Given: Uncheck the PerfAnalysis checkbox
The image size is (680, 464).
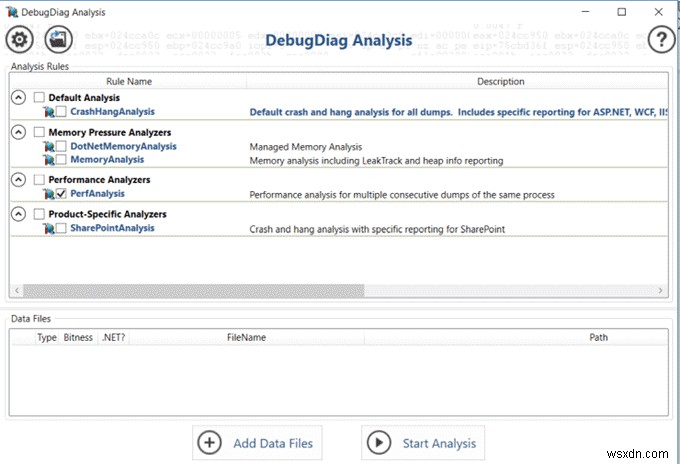Looking at the screenshot, I should (61, 194).
